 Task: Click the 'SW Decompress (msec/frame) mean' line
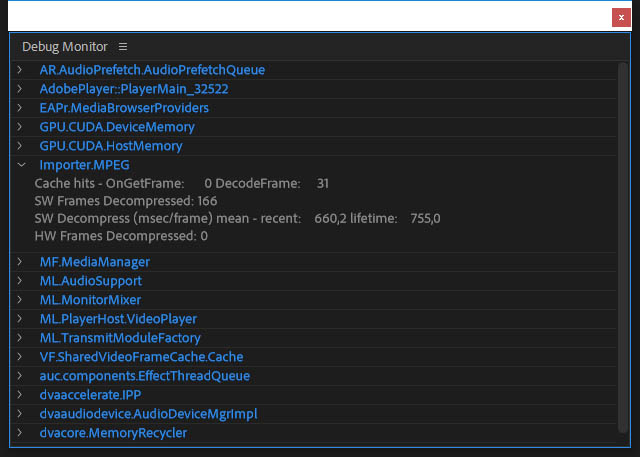[x=238, y=218]
